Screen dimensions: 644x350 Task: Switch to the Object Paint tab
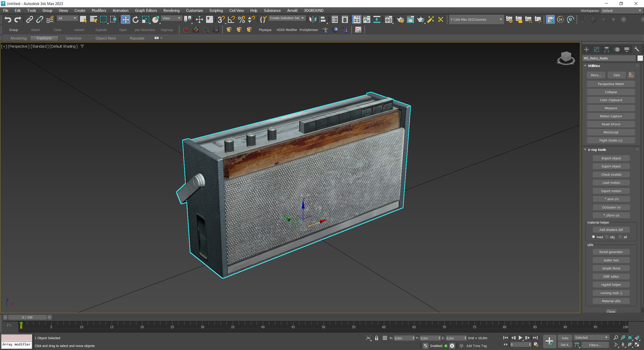click(x=105, y=38)
